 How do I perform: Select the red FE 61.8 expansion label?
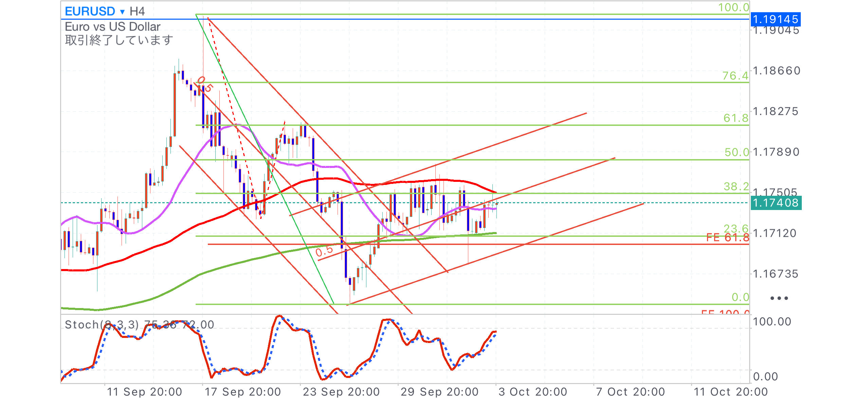click(727, 237)
